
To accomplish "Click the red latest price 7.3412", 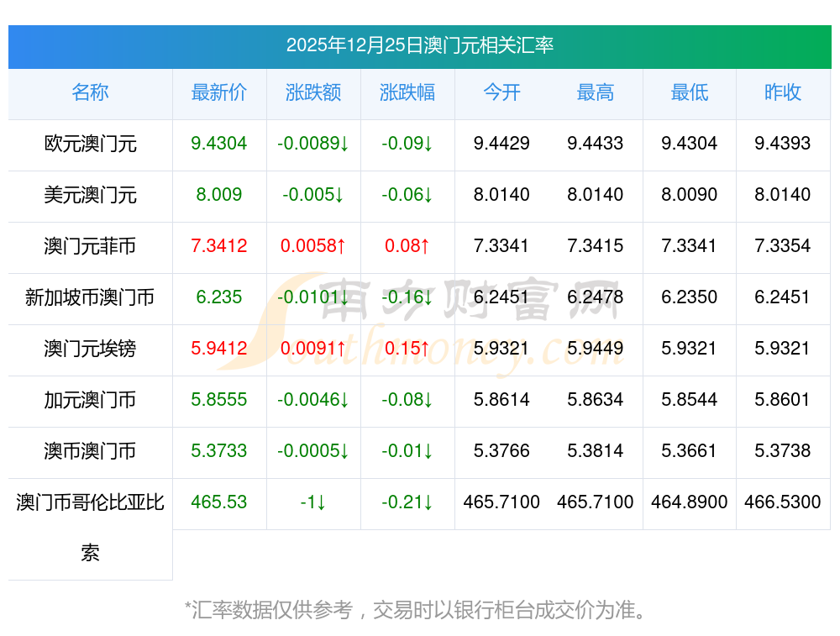I will [x=219, y=246].
